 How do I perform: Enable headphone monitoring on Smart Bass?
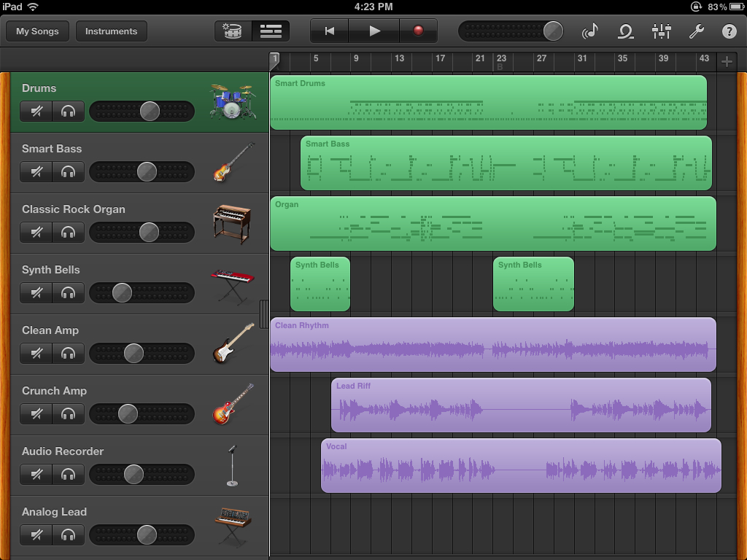point(68,171)
